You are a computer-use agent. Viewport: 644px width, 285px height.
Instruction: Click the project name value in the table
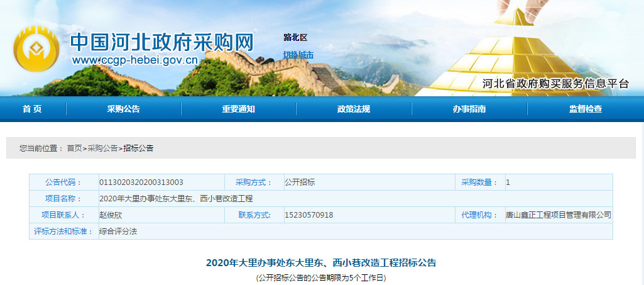coord(176,199)
